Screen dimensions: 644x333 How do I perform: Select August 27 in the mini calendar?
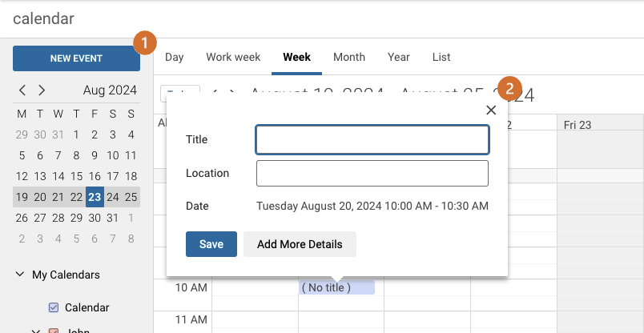click(40, 218)
